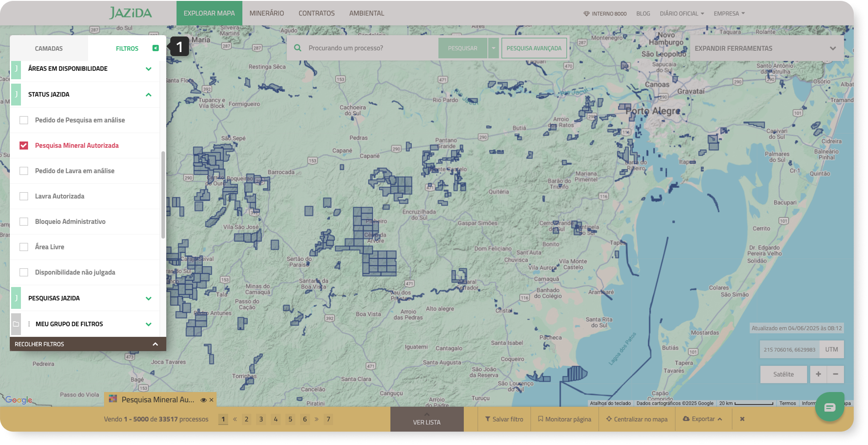The width and height of the screenshot is (868, 445).
Task: Enable the Lavra Autorizada filter
Action: pos(24,196)
